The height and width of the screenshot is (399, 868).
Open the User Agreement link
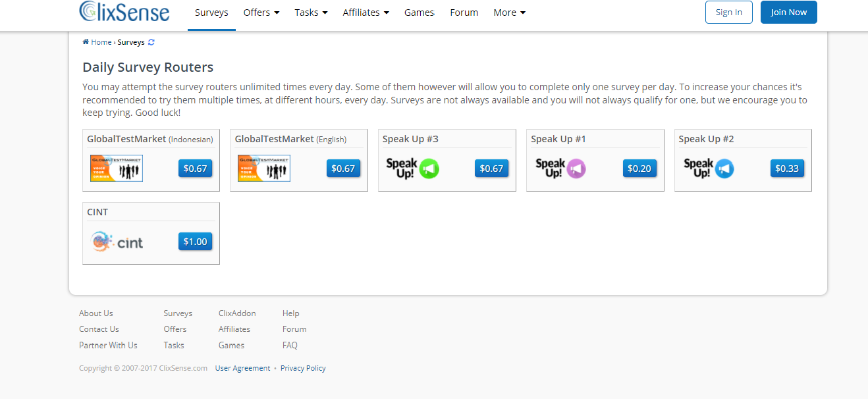(x=242, y=368)
